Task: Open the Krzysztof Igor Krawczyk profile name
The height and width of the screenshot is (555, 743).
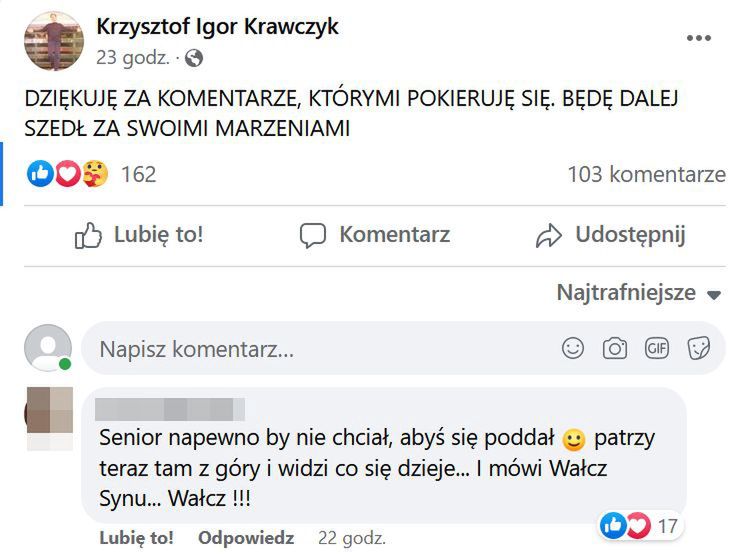Action: click(x=217, y=27)
